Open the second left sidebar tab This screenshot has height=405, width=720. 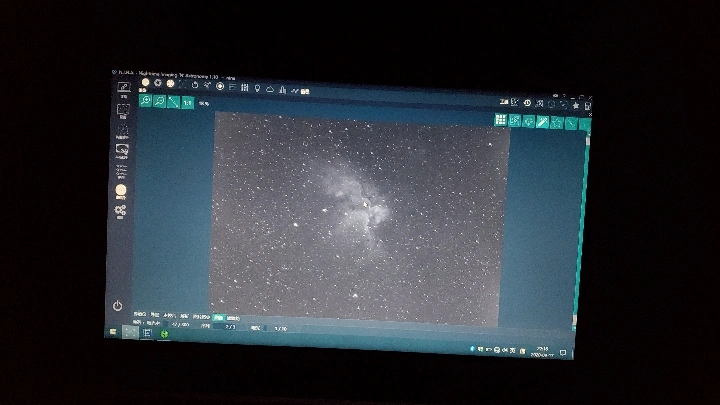[123, 110]
